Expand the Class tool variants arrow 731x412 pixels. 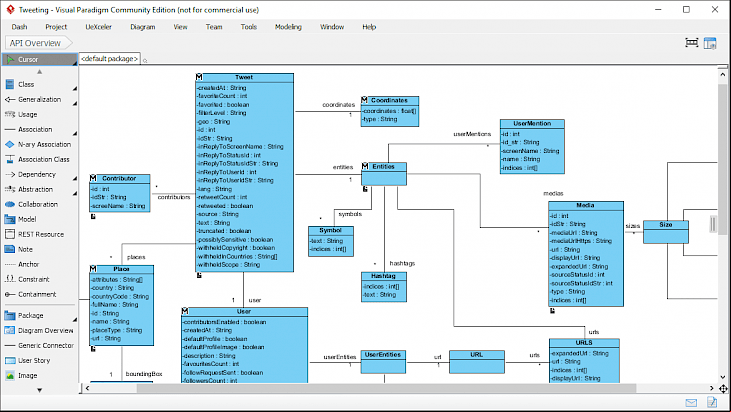(75, 88)
